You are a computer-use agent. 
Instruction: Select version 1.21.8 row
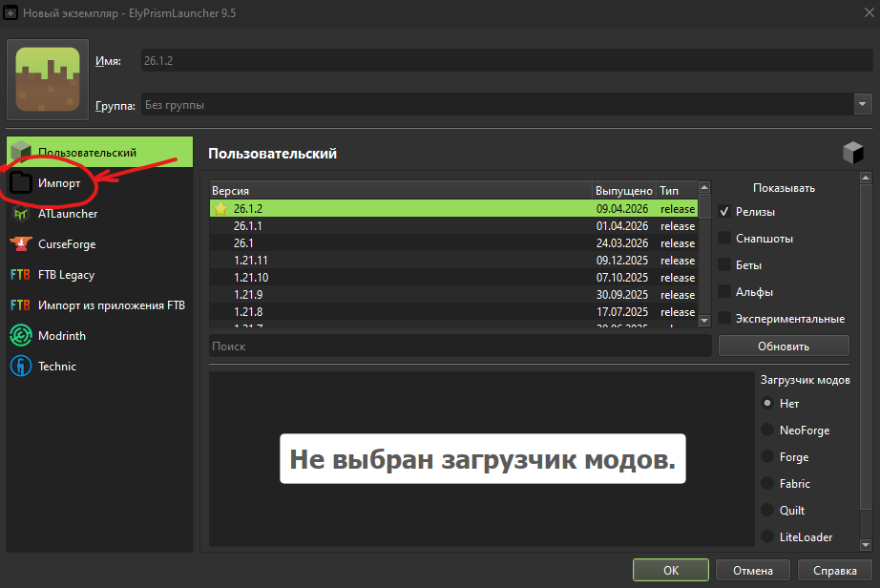pyautogui.click(x=453, y=311)
